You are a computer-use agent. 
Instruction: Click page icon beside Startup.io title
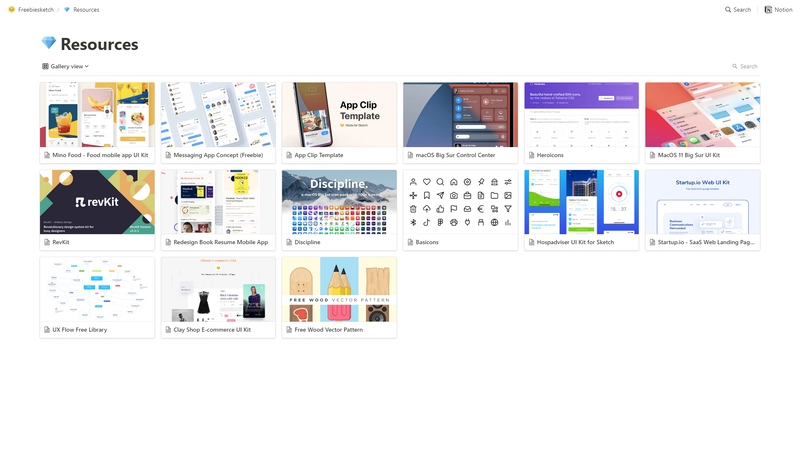point(652,242)
